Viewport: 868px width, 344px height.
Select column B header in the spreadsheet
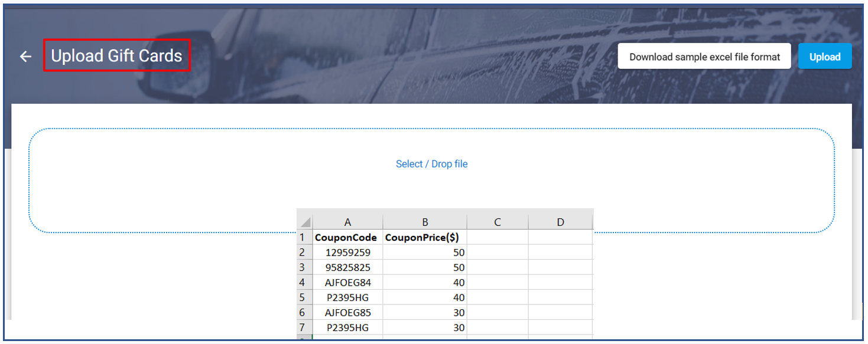pos(424,222)
